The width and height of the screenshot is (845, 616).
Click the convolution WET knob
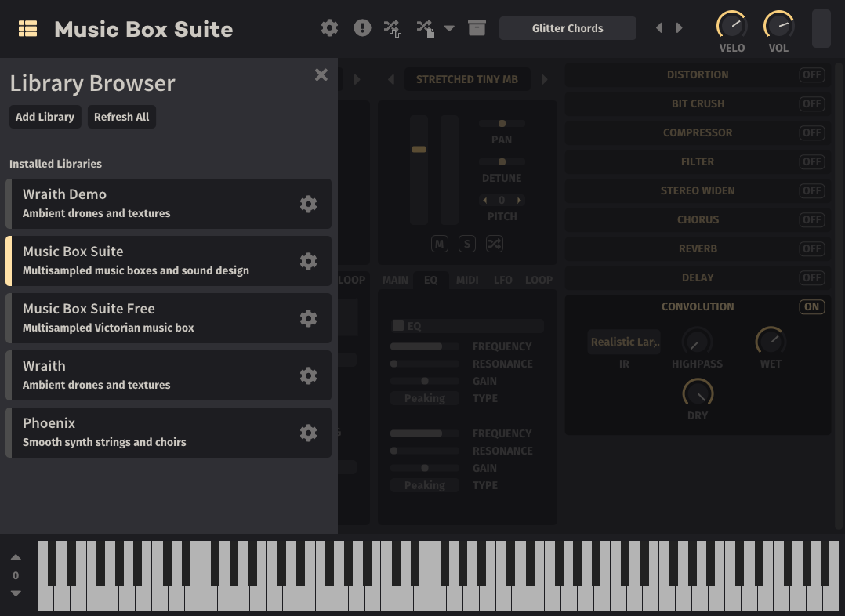[x=771, y=341]
